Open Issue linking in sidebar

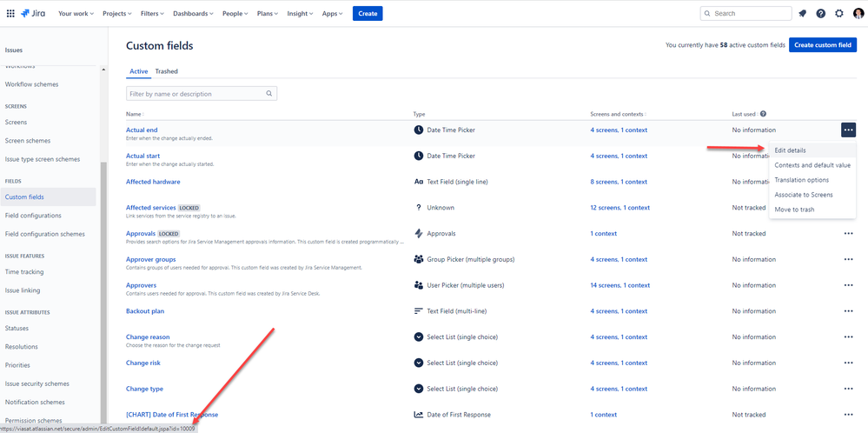23,290
